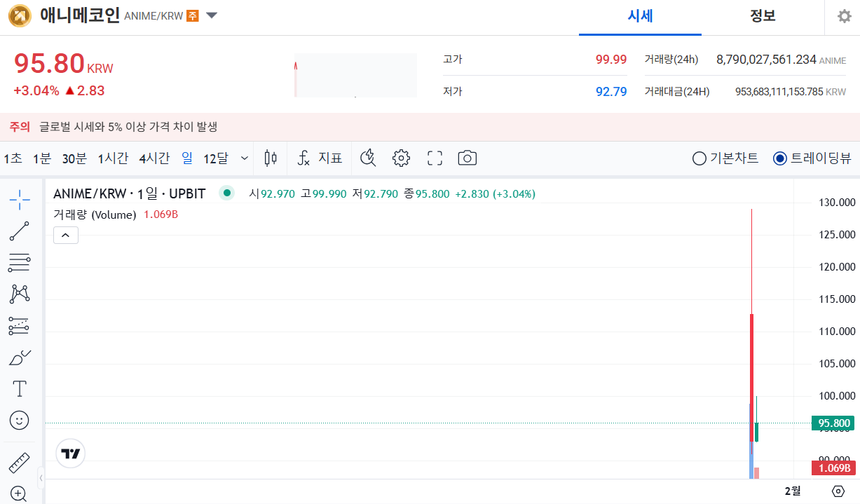Open the horizontal lines Fibonacci tool

coord(20,263)
